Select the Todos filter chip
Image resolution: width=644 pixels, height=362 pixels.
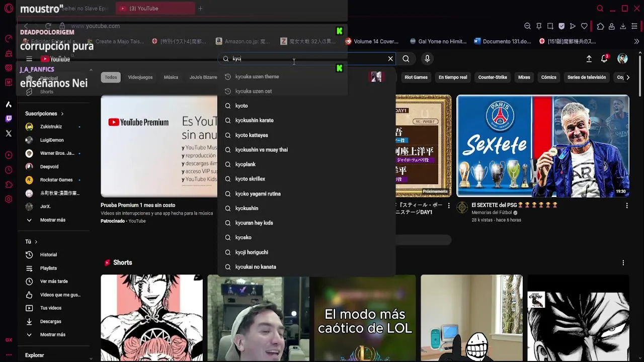pos(111,77)
